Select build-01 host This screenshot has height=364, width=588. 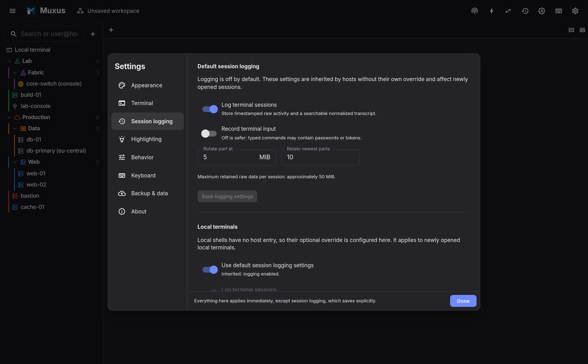[x=52, y=95]
